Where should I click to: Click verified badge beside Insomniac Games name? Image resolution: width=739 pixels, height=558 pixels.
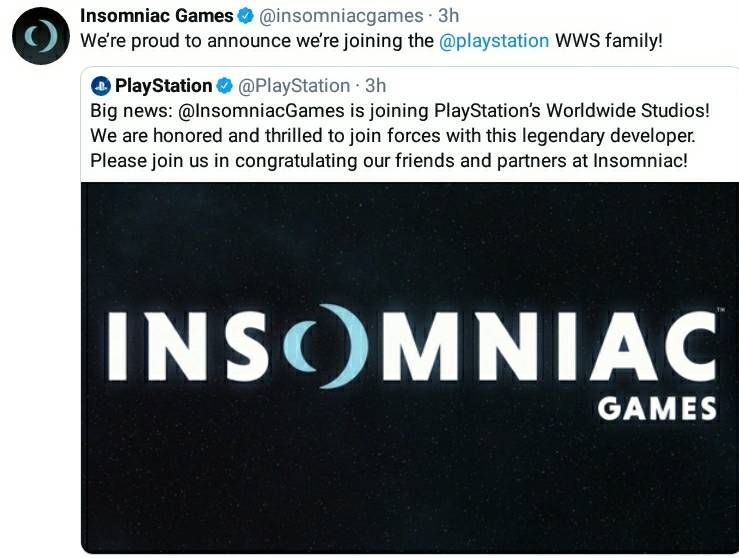click(245, 16)
